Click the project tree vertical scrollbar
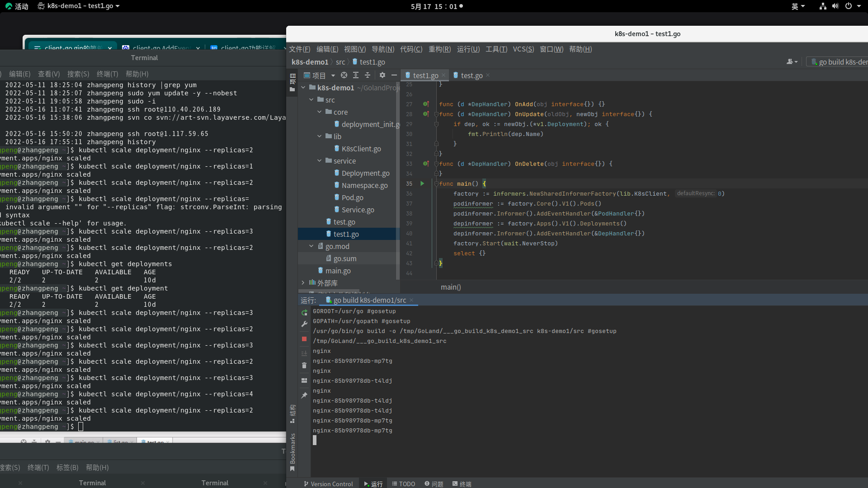The image size is (868, 488). [x=398, y=181]
